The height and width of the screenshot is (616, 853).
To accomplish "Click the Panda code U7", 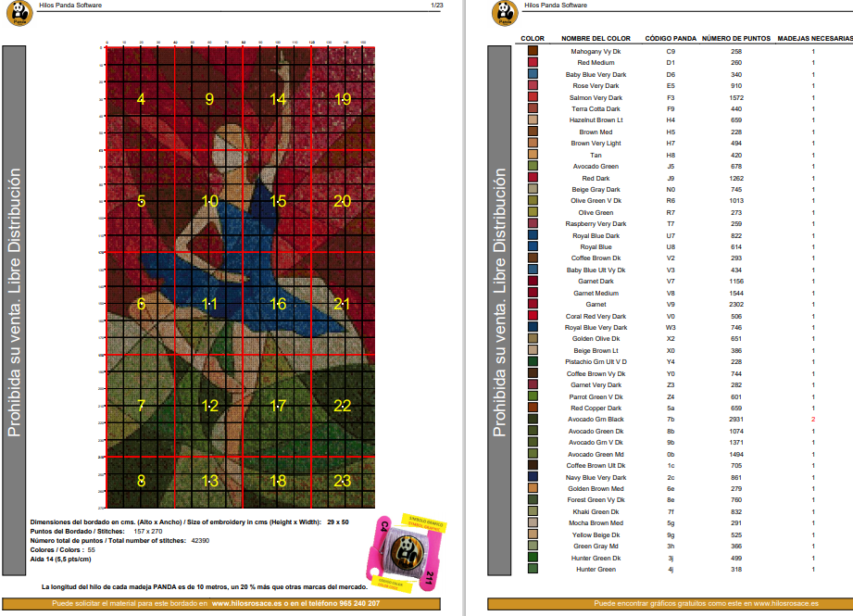I will (x=671, y=235).
